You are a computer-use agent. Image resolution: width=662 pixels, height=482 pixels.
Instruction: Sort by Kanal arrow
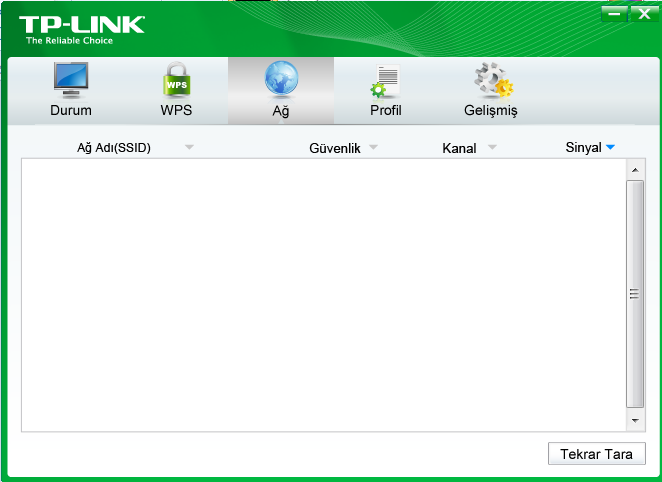pos(492,147)
